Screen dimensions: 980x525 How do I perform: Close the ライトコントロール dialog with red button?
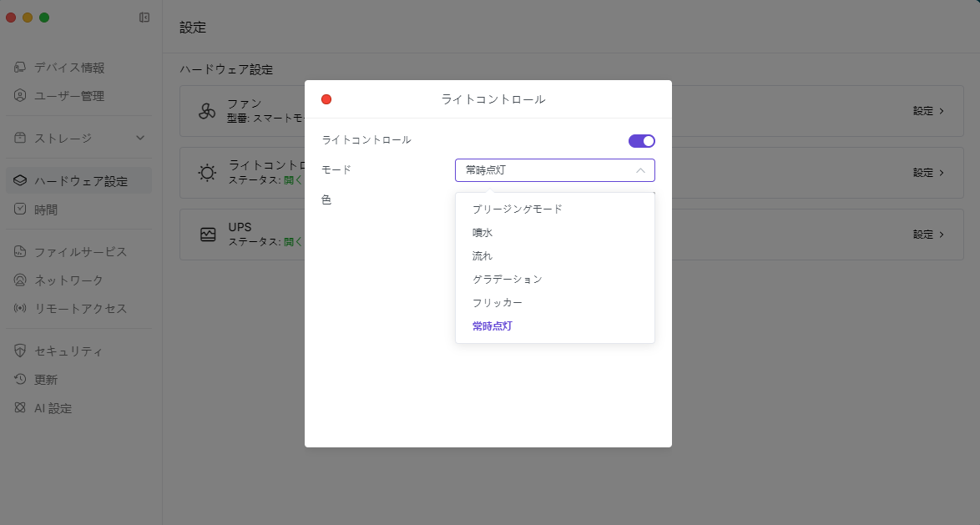tap(326, 99)
